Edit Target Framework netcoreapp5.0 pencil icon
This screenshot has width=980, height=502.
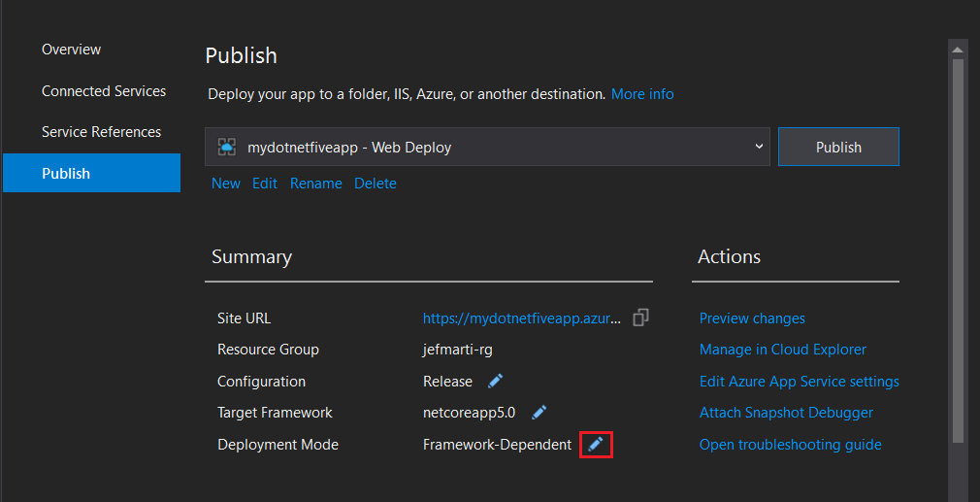click(539, 413)
